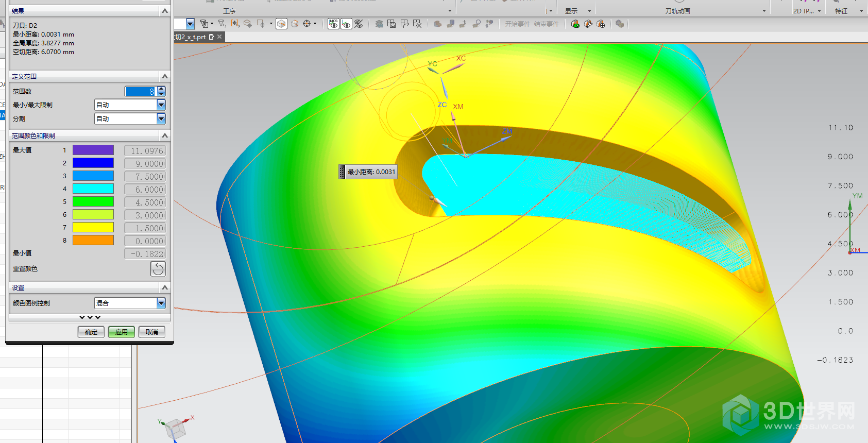The height and width of the screenshot is (443, 868).
Task: Click the export path arrow icon
Action: [x=404, y=24]
